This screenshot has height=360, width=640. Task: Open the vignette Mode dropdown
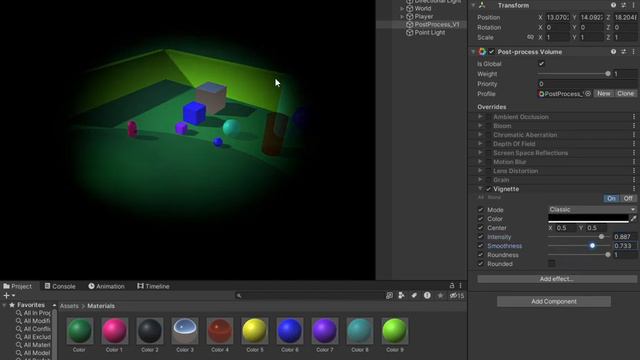tap(592, 209)
